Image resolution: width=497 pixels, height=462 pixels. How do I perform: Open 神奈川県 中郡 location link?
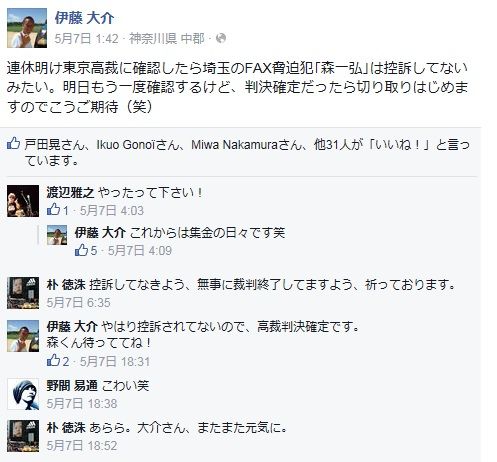coord(167,38)
